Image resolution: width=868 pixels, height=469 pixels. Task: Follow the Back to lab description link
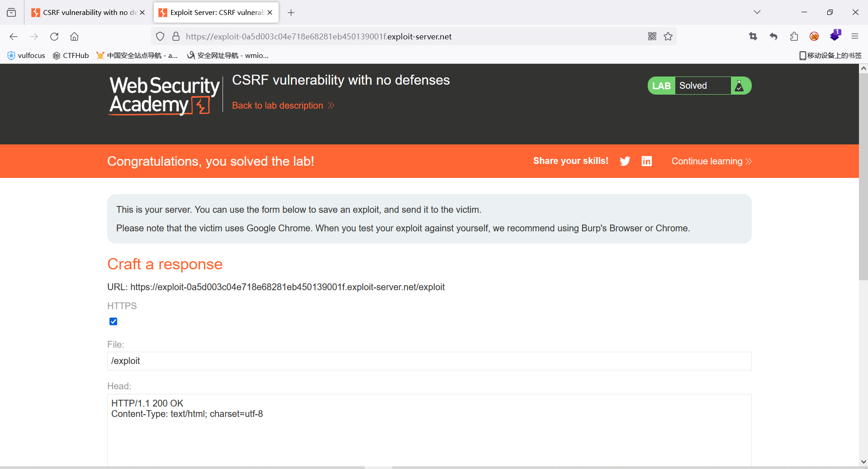coord(278,105)
